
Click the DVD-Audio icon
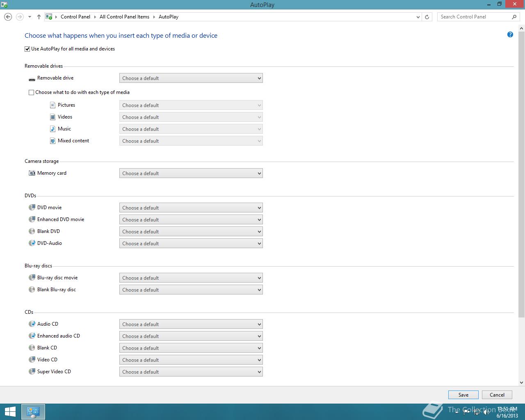pos(32,243)
